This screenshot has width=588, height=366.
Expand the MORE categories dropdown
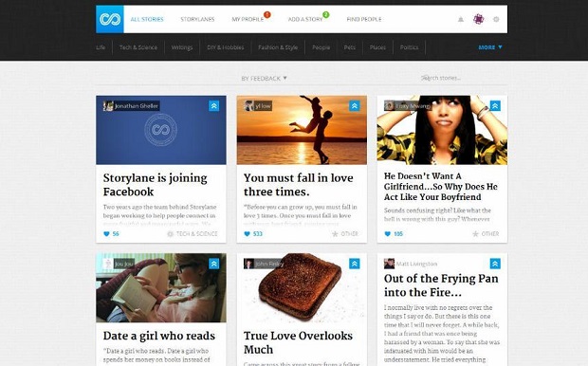[490, 47]
